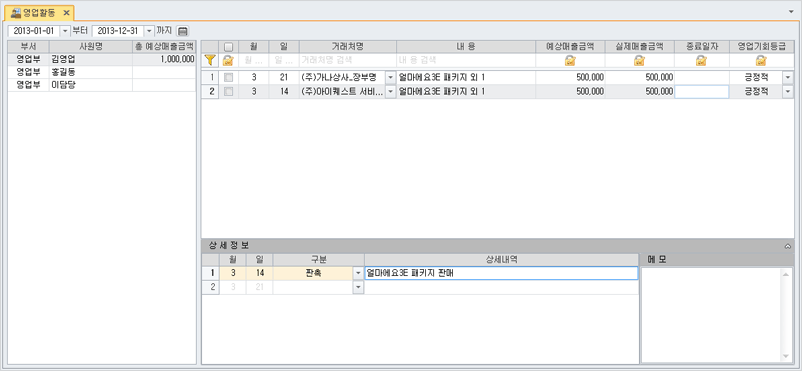The image size is (802, 371).
Task: Click the 부서 column header
Action: tap(29, 46)
